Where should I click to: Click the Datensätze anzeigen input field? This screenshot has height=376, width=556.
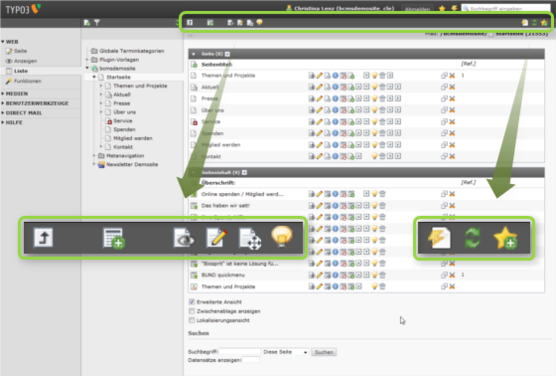(250, 360)
